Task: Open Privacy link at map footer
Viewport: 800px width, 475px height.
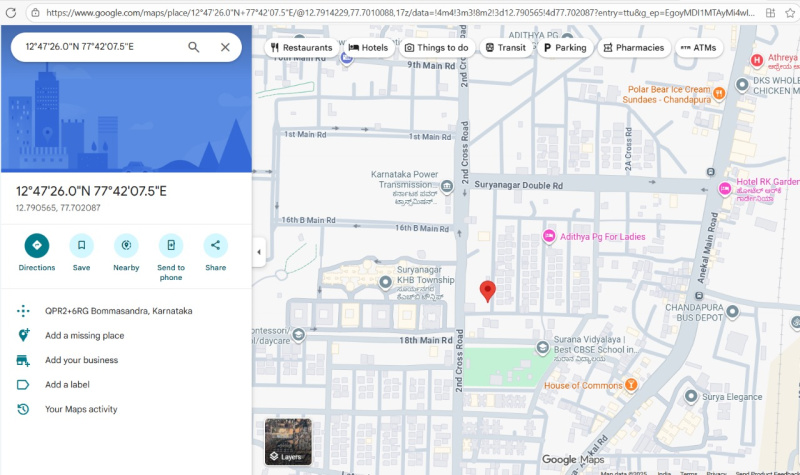Action: 716,473
